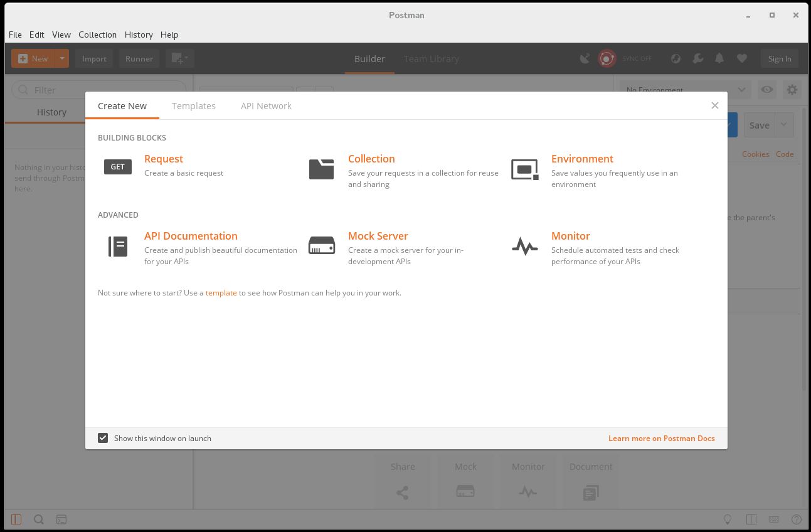Select the Collection folder icon
This screenshot has height=532, width=811.
coord(321,169)
